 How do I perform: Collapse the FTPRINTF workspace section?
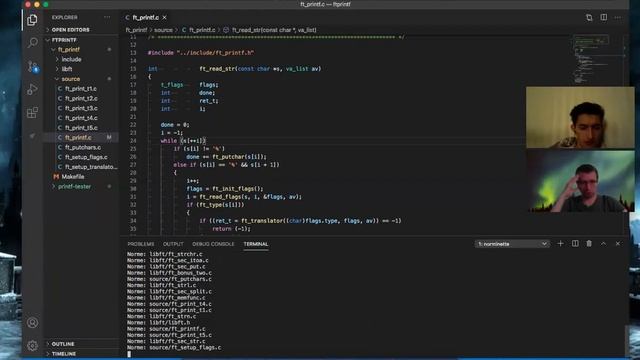[x=64, y=40]
